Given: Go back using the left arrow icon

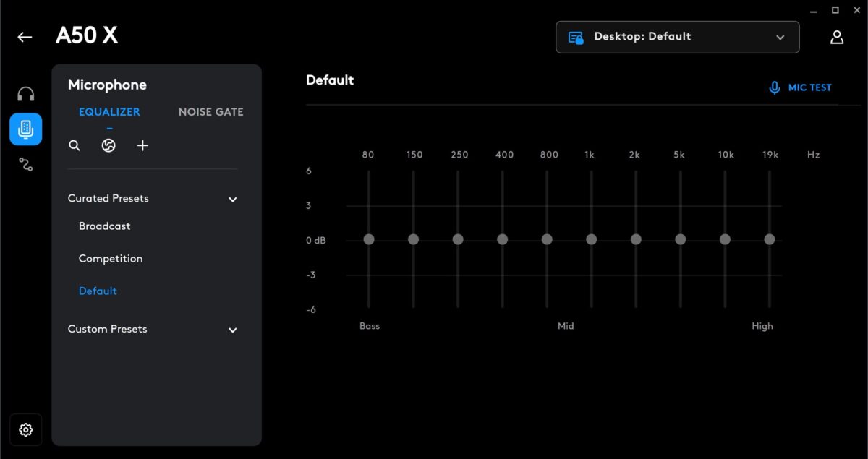Looking at the screenshot, I should click(x=25, y=37).
